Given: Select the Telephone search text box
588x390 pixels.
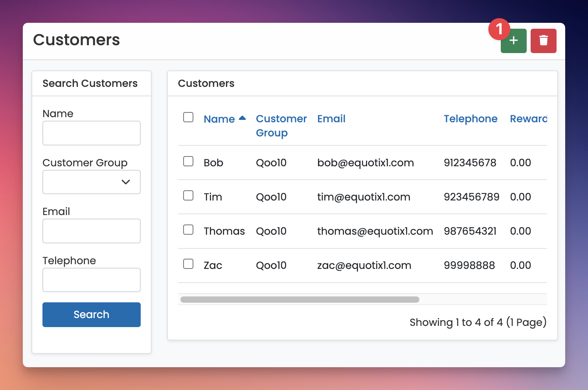Looking at the screenshot, I should click(91, 280).
